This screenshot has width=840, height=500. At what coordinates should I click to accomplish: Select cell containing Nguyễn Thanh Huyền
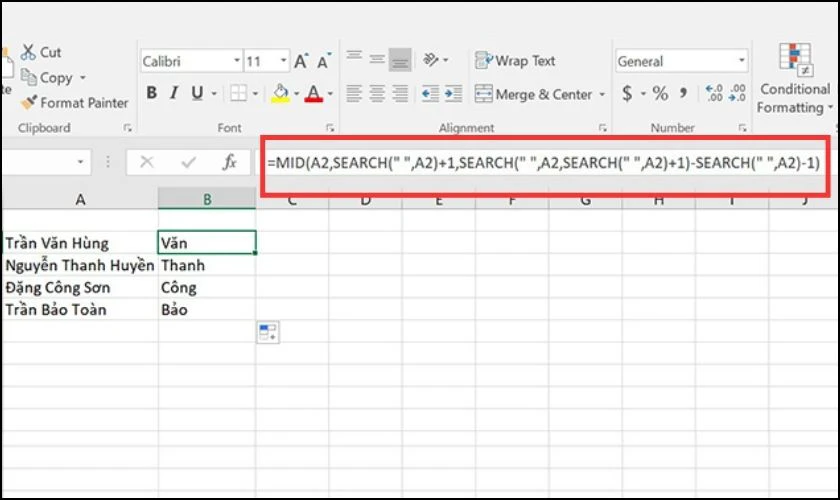point(80,265)
